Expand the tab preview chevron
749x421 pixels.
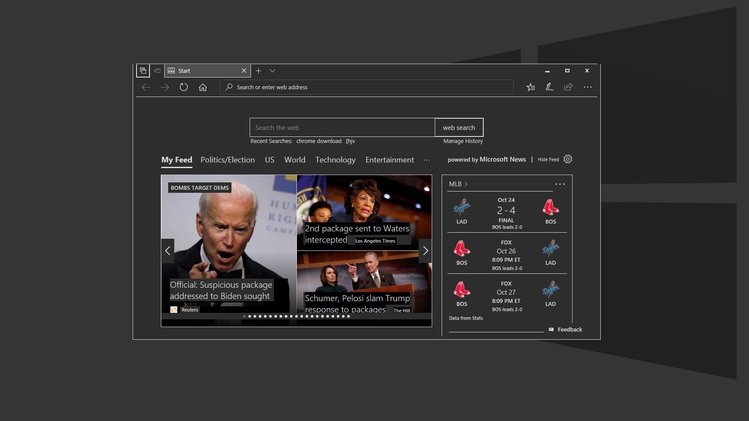click(272, 71)
